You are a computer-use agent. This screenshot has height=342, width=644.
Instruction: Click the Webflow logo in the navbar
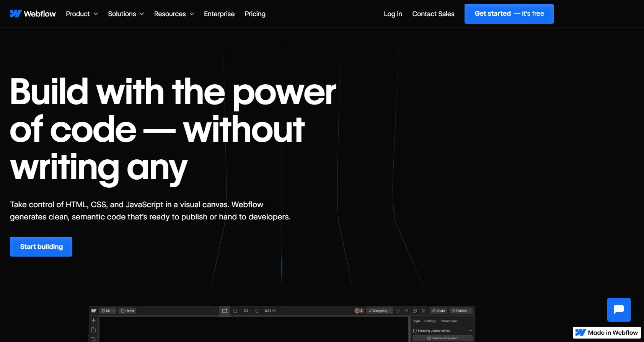click(33, 14)
